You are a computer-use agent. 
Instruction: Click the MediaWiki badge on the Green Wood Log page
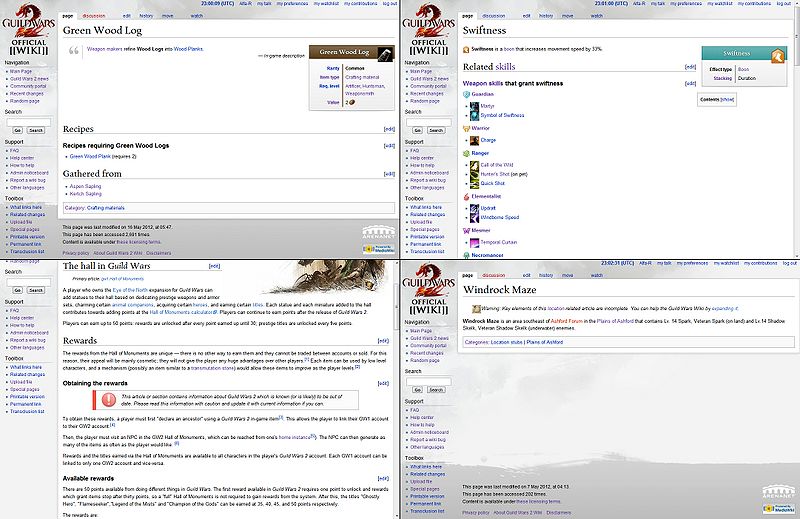pyautogui.click(x=379, y=249)
